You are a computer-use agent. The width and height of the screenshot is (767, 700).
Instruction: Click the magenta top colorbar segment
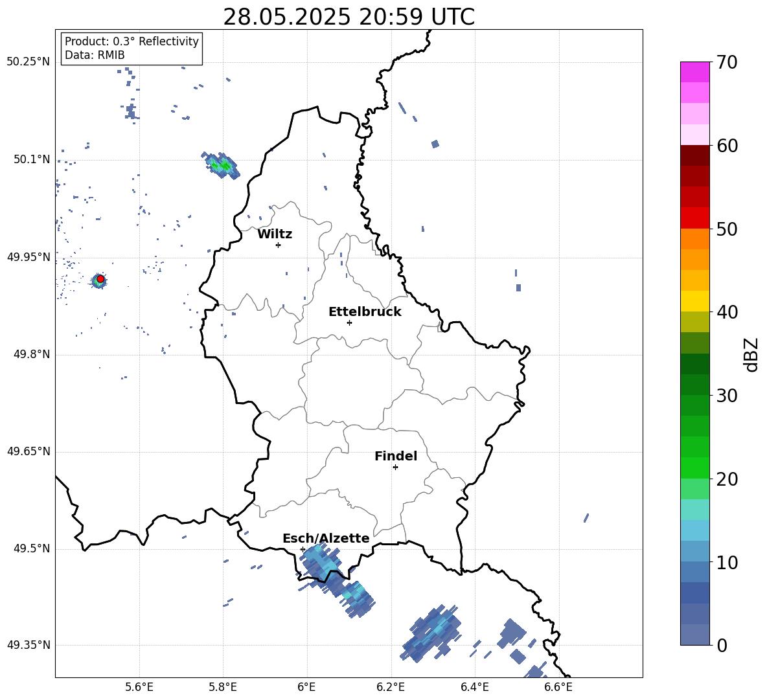tap(694, 72)
